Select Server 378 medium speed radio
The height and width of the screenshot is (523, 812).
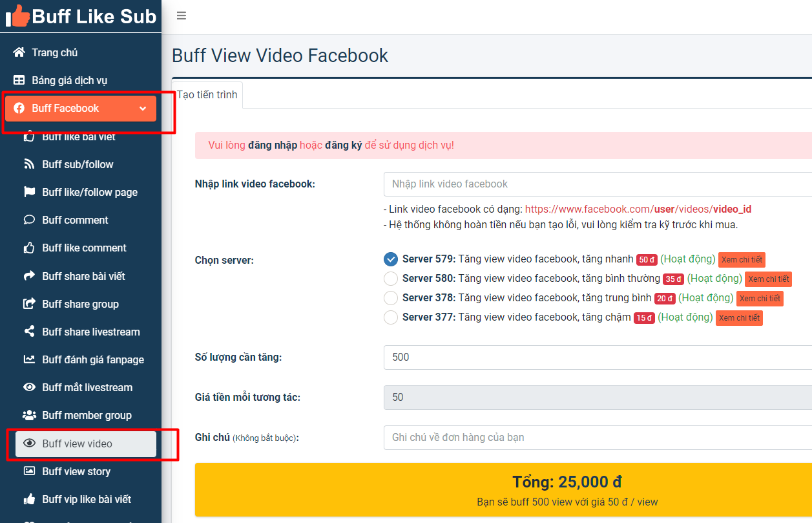[390, 298]
